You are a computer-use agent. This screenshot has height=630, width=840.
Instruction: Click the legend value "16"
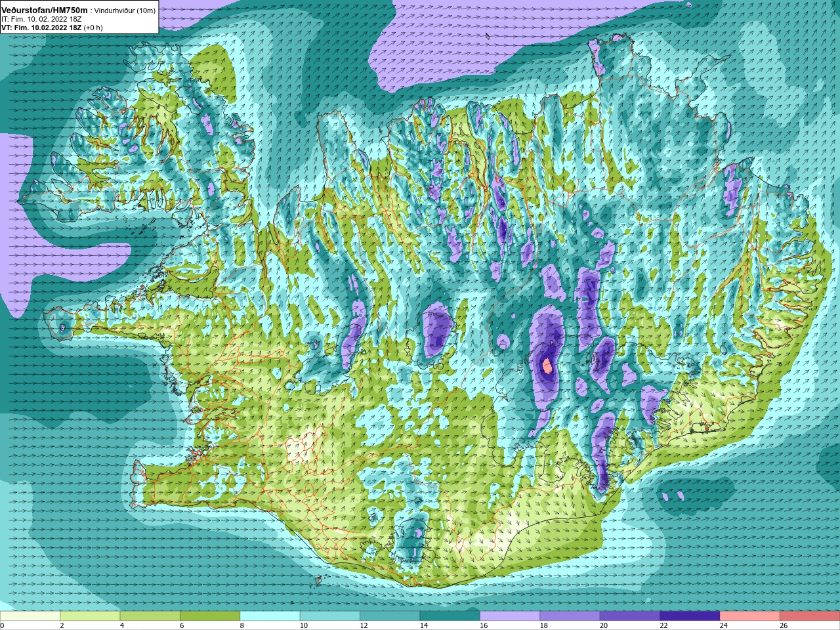[484, 625]
